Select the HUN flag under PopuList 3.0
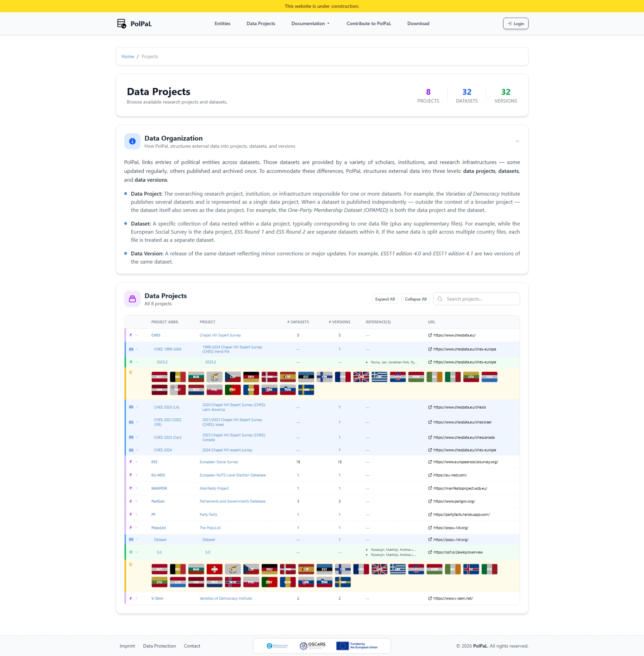The height and width of the screenshot is (656, 644). point(434,569)
